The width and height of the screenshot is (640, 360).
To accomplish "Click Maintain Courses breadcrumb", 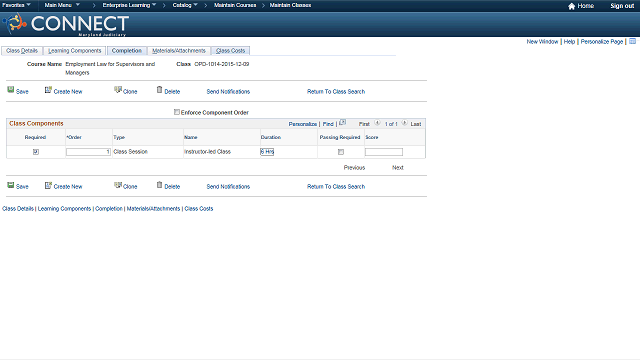I will click(x=235, y=5).
